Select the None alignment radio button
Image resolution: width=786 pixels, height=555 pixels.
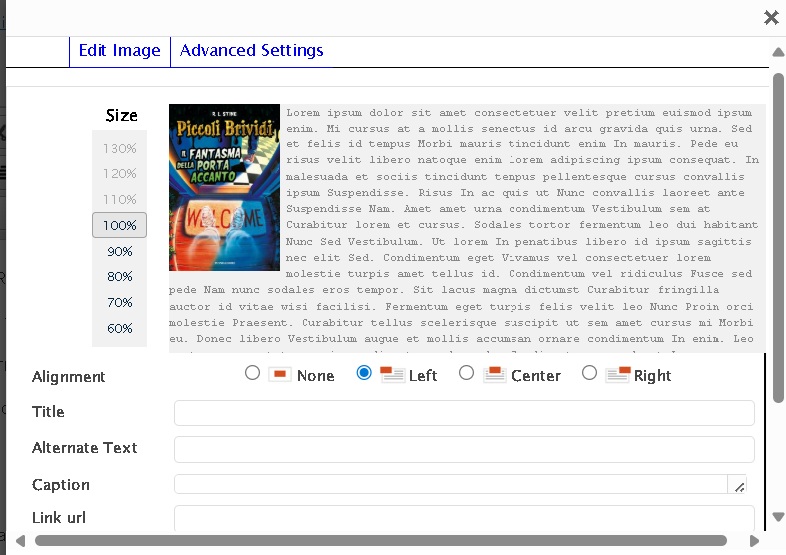pos(252,373)
